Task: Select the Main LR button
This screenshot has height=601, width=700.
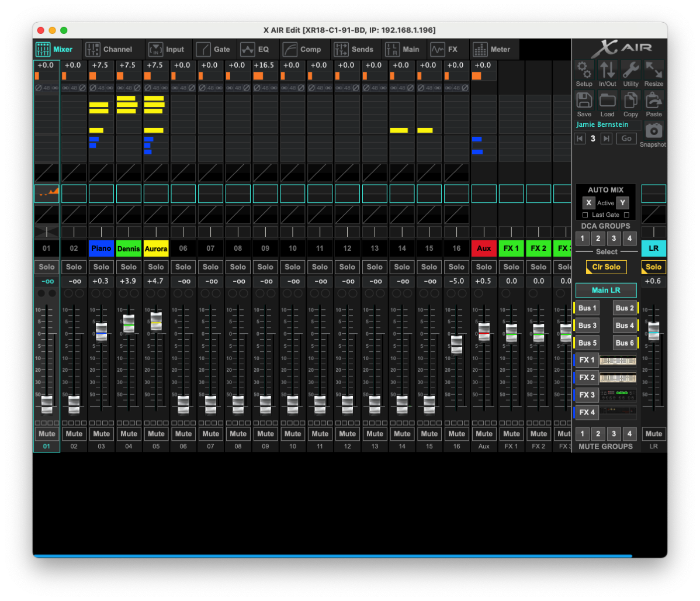Action: coord(606,291)
